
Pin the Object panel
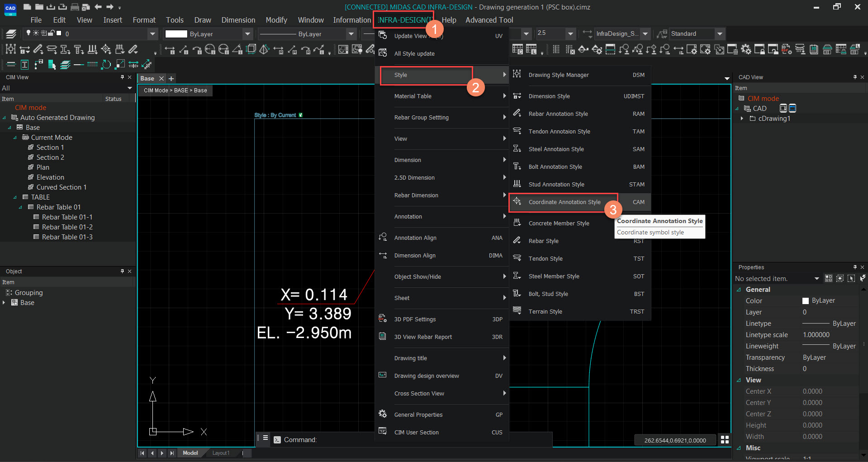point(122,271)
